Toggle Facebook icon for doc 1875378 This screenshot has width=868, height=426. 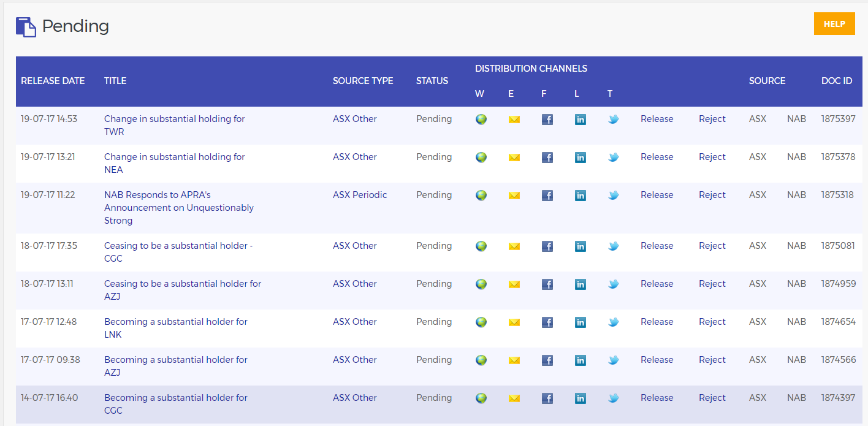[547, 158]
